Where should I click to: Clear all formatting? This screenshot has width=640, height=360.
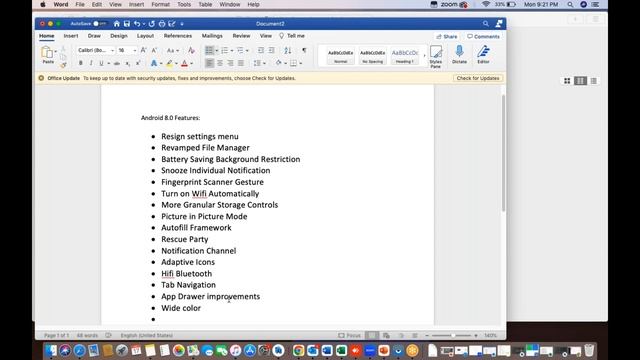click(x=191, y=50)
